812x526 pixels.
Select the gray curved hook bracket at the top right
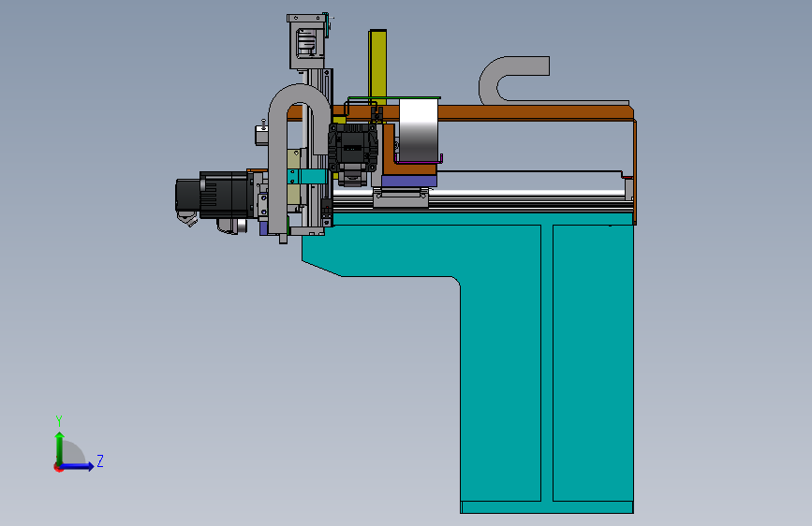pos(514,80)
